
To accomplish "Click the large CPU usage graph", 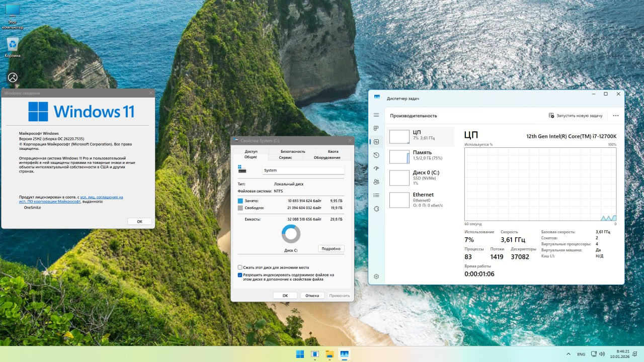I will [540, 184].
